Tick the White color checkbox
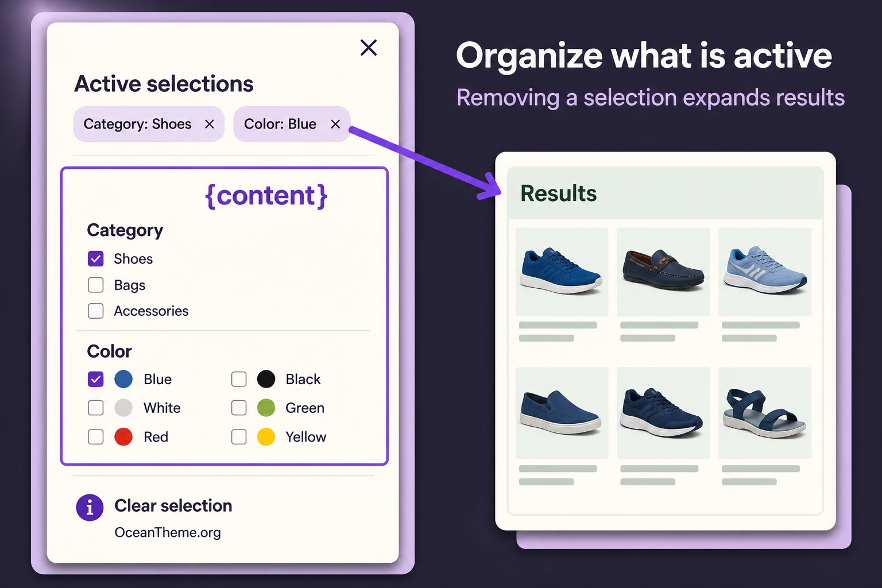 (96, 408)
